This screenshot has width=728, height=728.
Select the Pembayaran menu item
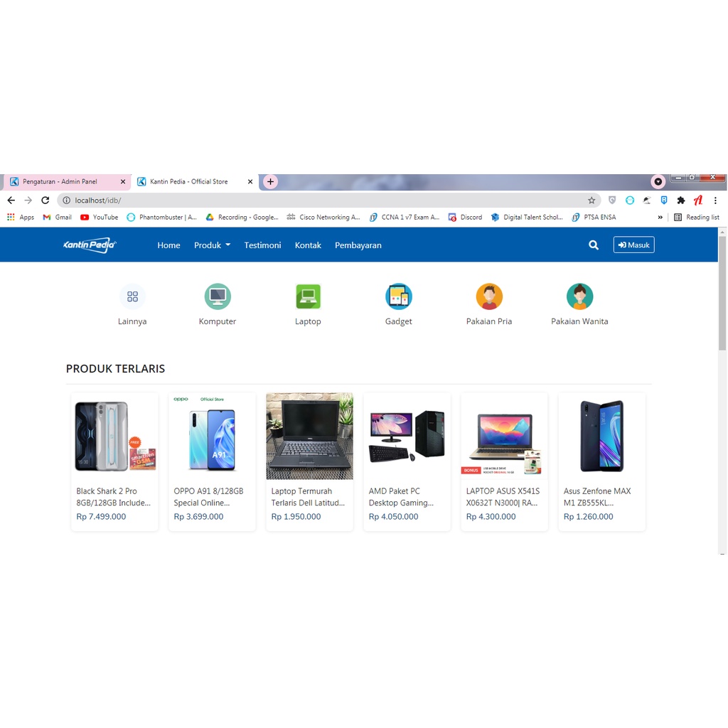358,245
